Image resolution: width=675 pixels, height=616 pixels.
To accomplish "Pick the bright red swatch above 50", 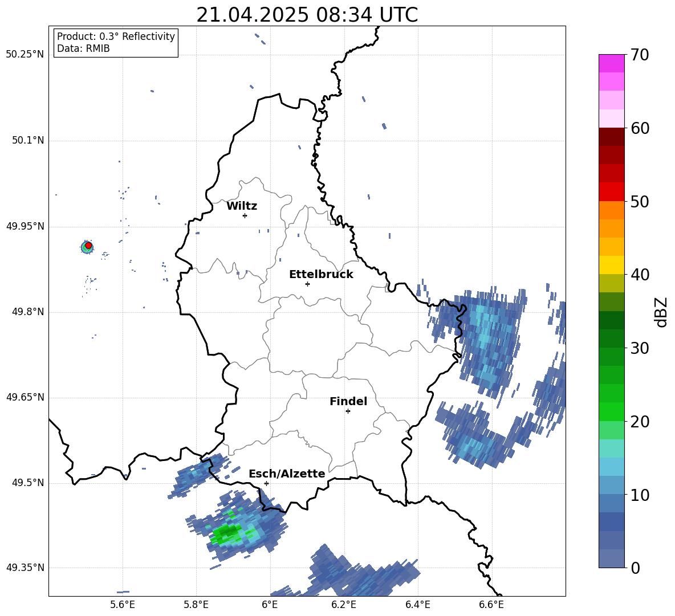I will (x=611, y=192).
